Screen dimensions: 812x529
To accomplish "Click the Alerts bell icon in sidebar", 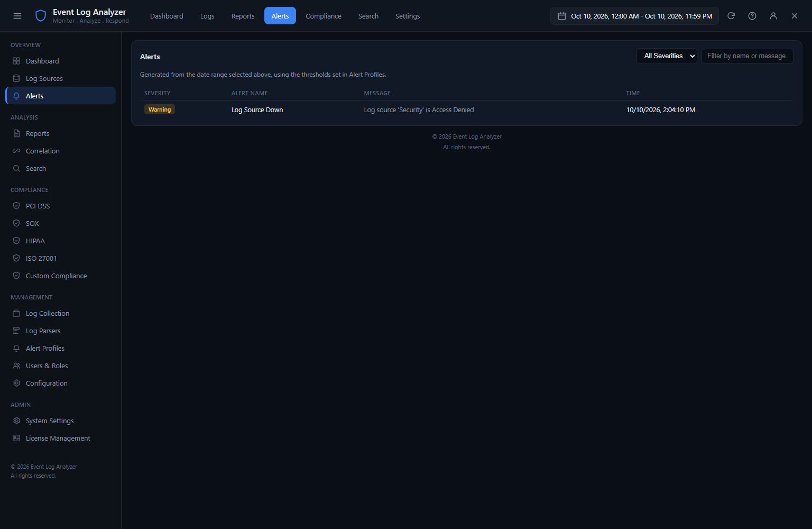I will (x=16, y=96).
